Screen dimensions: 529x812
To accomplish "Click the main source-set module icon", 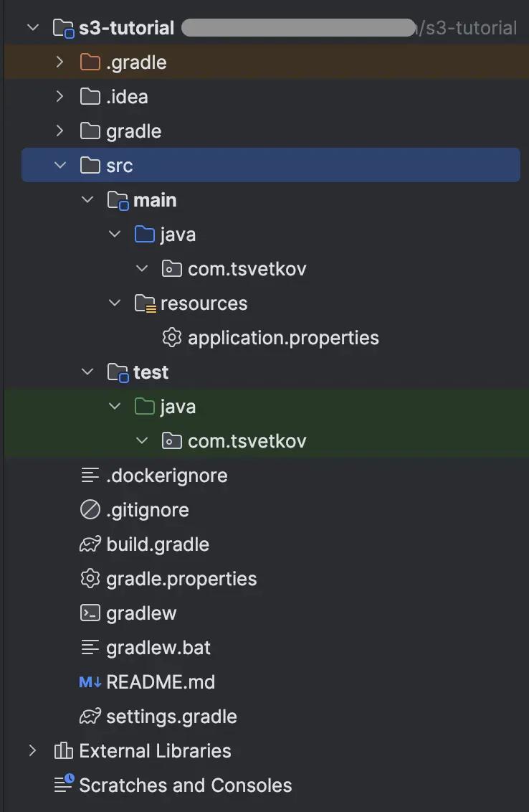I will 118,200.
